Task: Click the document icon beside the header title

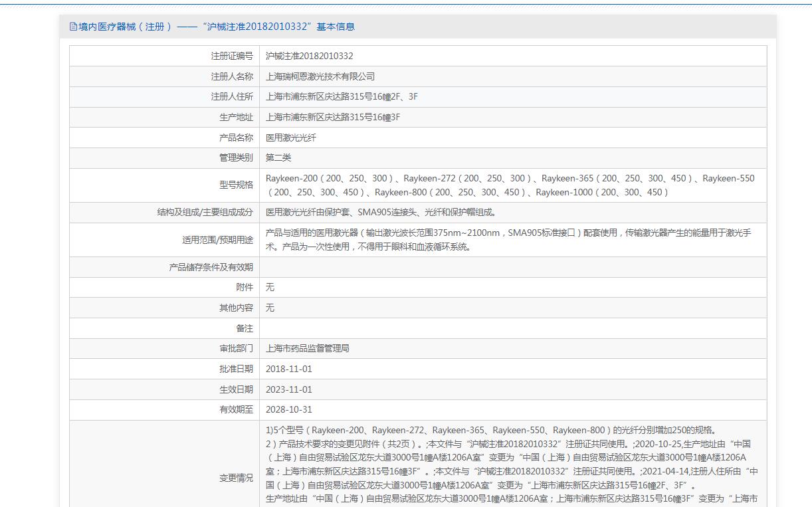Action: click(x=73, y=27)
